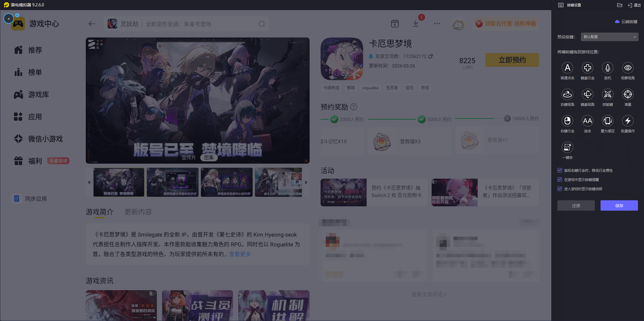Open 游戏库 in the sidebar
The height and width of the screenshot is (321, 644).
(x=38, y=95)
